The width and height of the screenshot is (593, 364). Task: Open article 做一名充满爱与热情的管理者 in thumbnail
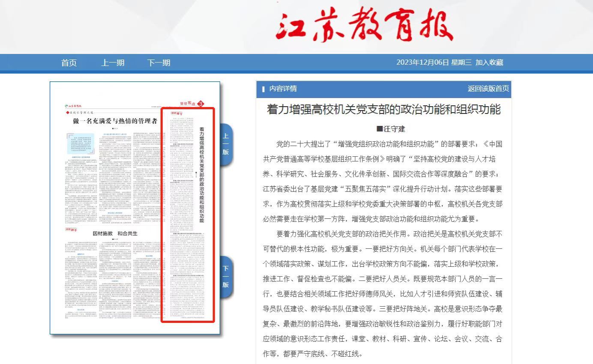(115, 121)
